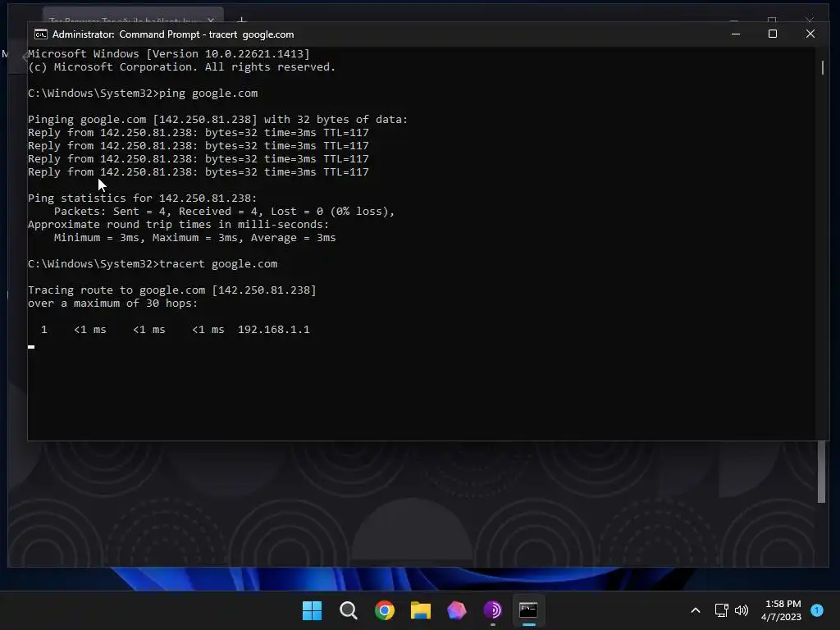840x630 pixels.
Task: Click 'Ping statistics for 142.250.81.238' line
Action: click(143, 199)
